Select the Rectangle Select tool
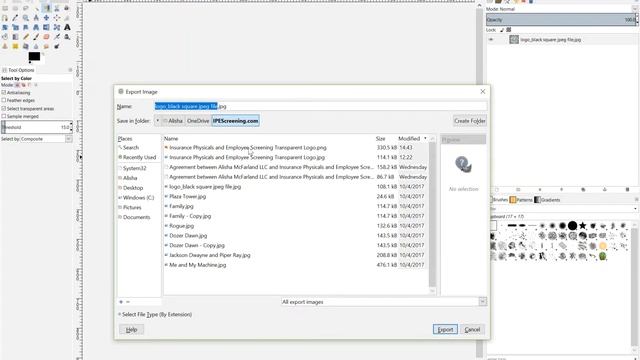This screenshot has width=640, height=360. [5, 8]
